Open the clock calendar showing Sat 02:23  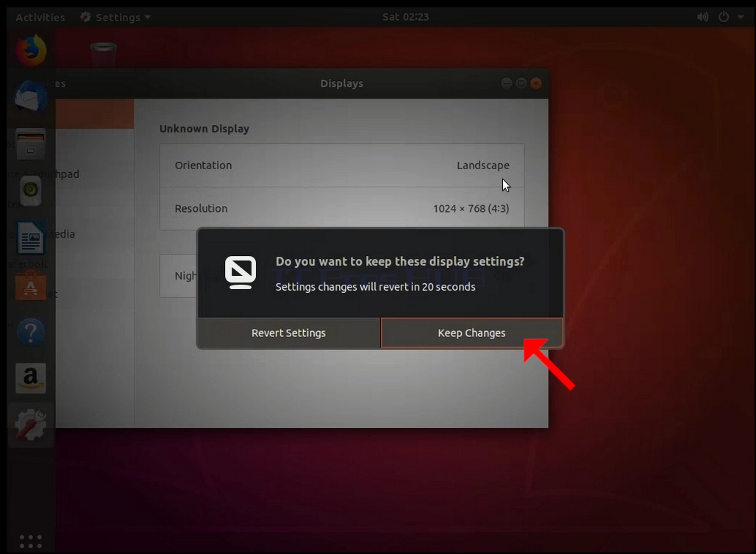(x=405, y=17)
